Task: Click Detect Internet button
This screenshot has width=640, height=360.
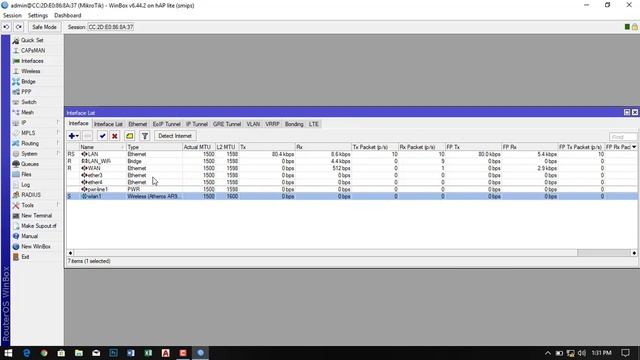Action: (x=175, y=136)
